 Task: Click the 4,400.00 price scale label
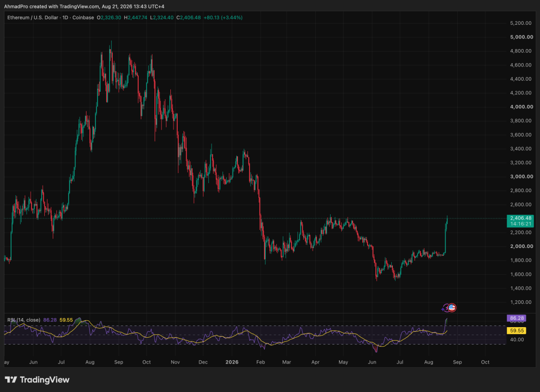pyautogui.click(x=522, y=79)
